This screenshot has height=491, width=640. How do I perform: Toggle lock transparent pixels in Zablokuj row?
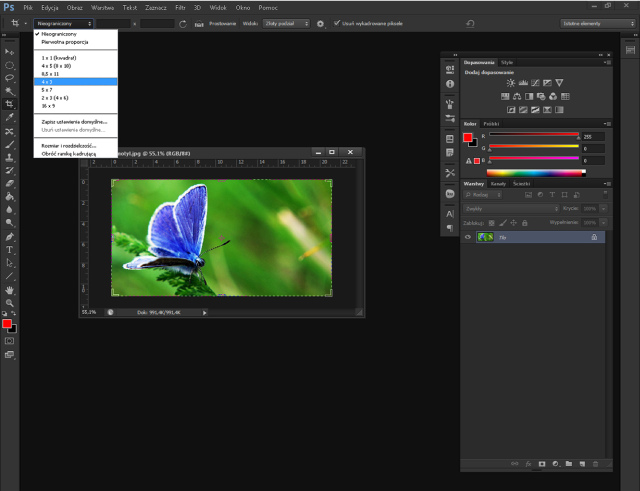pos(491,223)
